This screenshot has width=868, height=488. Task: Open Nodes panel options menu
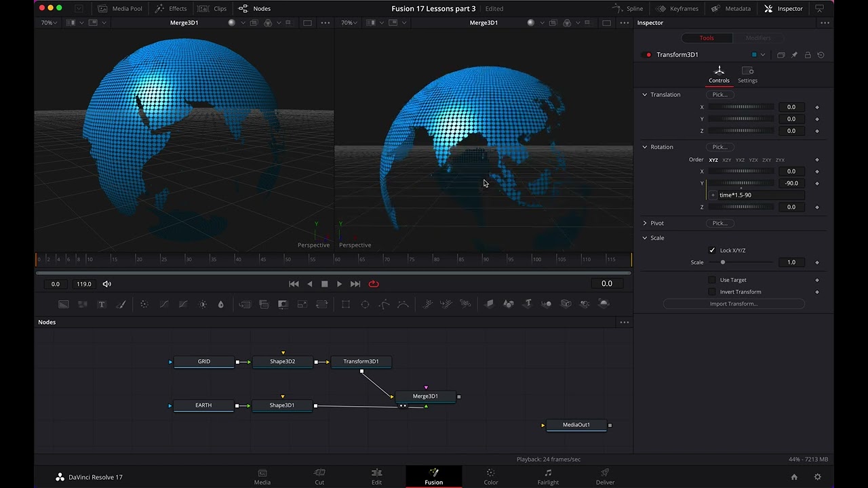(x=625, y=323)
